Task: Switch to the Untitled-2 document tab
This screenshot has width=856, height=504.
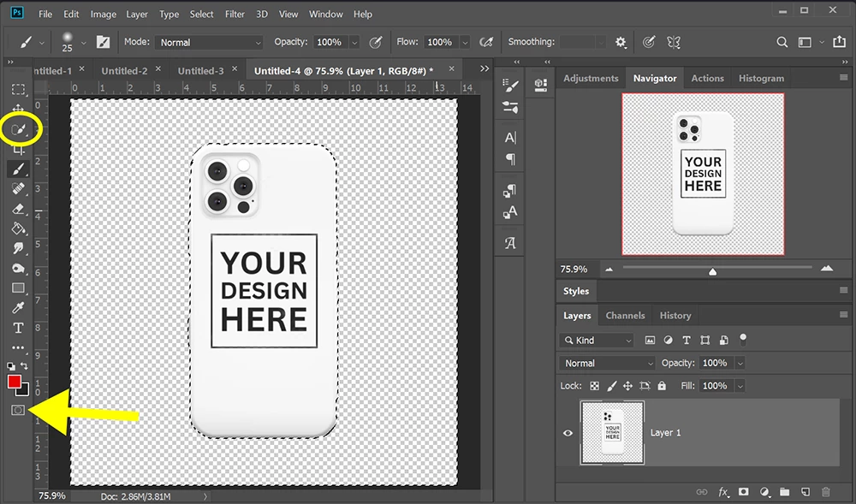Action: coord(124,71)
